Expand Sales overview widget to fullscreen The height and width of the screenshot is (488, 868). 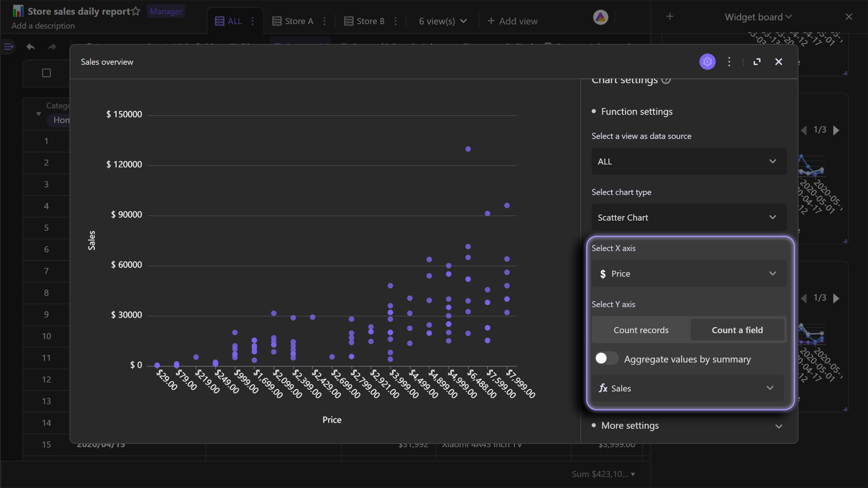tap(757, 62)
